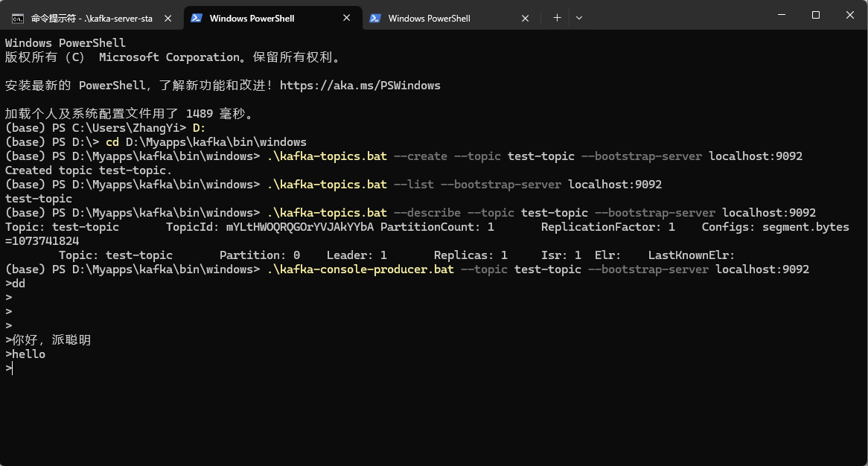This screenshot has height=466, width=868.
Task: Close the active Windows PowerShell tab
Action: tap(347, 18)
